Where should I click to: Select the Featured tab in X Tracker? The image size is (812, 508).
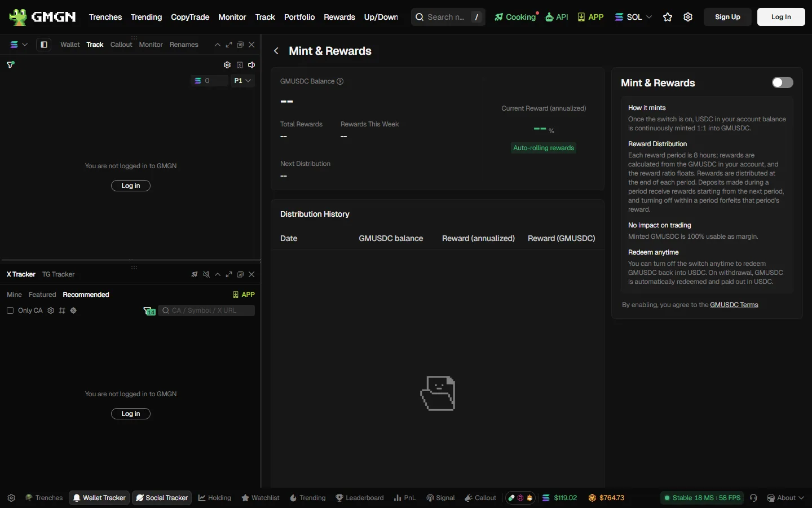[x=42, y=295]
